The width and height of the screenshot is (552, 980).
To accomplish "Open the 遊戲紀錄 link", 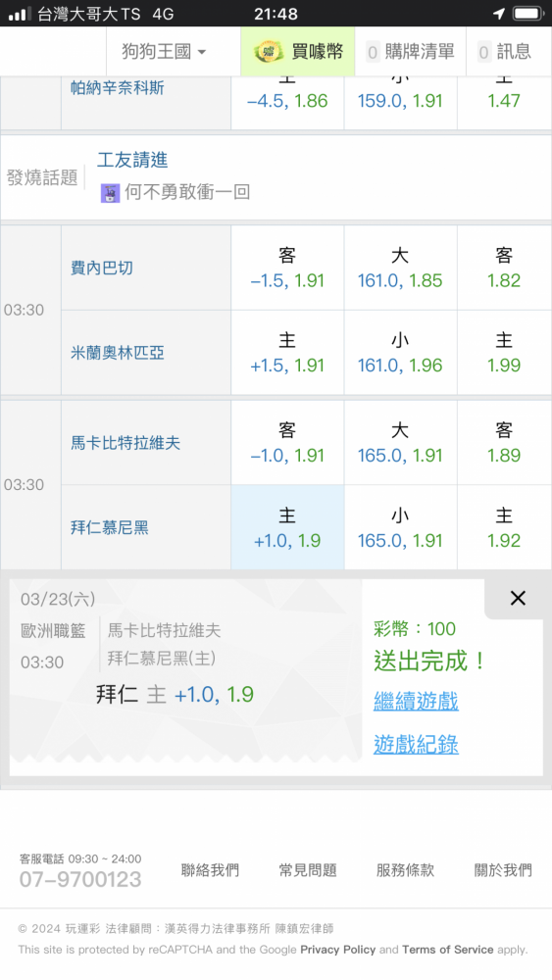I will pos(416,745).
